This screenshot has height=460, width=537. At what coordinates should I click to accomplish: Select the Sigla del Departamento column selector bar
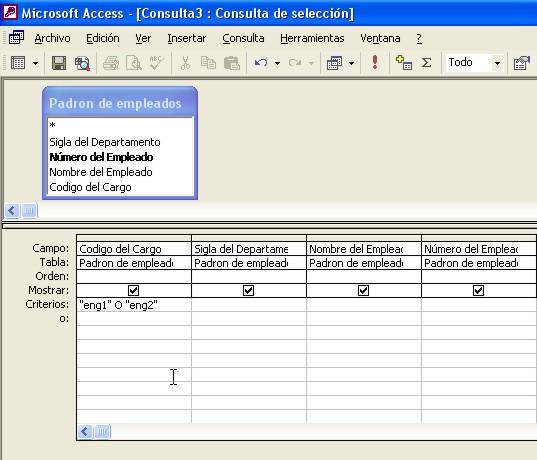pyautogui.click(x=249, y=238)
